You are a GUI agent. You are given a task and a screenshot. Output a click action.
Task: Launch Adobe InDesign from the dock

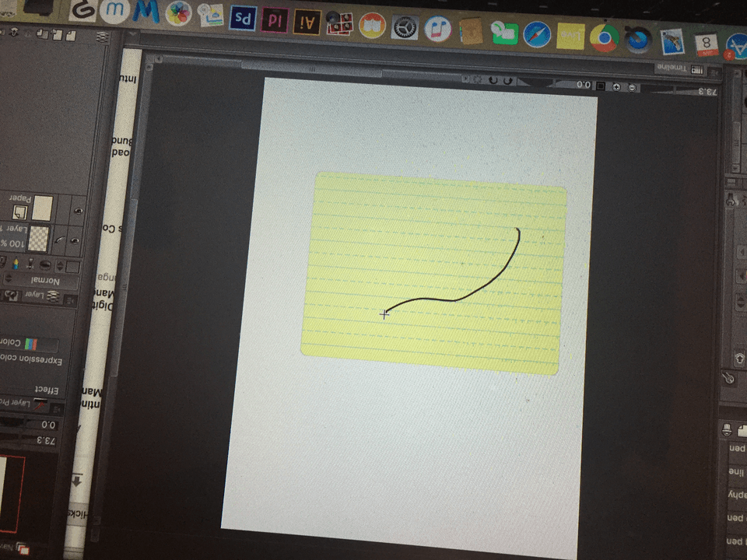[x=275, y=21]
